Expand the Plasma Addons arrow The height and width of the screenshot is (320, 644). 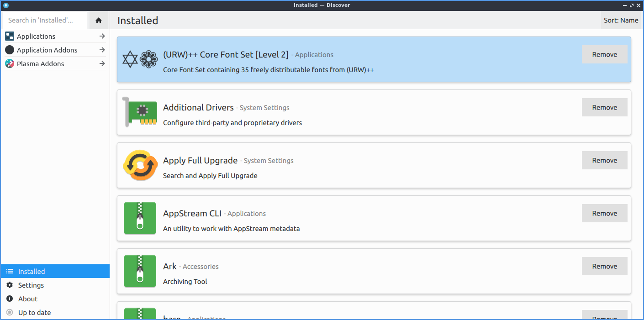(x=102, y=63)
